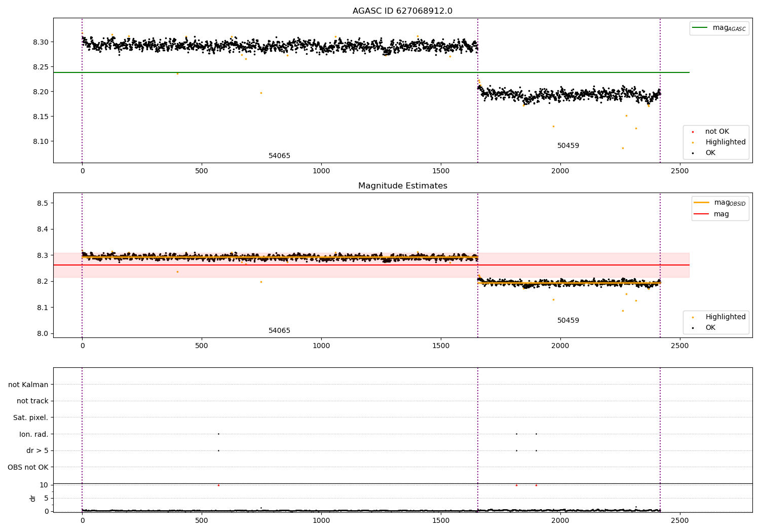Click the '50459' label in middle plot
This screenshot has width=760, height=532.
pos(568,321)
